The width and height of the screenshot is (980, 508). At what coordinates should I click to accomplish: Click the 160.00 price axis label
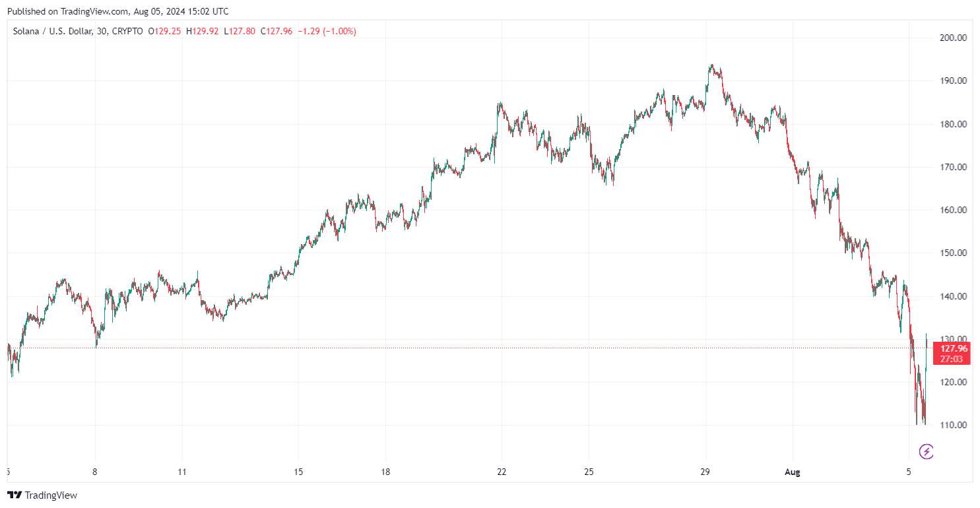[x=954, y=210]
